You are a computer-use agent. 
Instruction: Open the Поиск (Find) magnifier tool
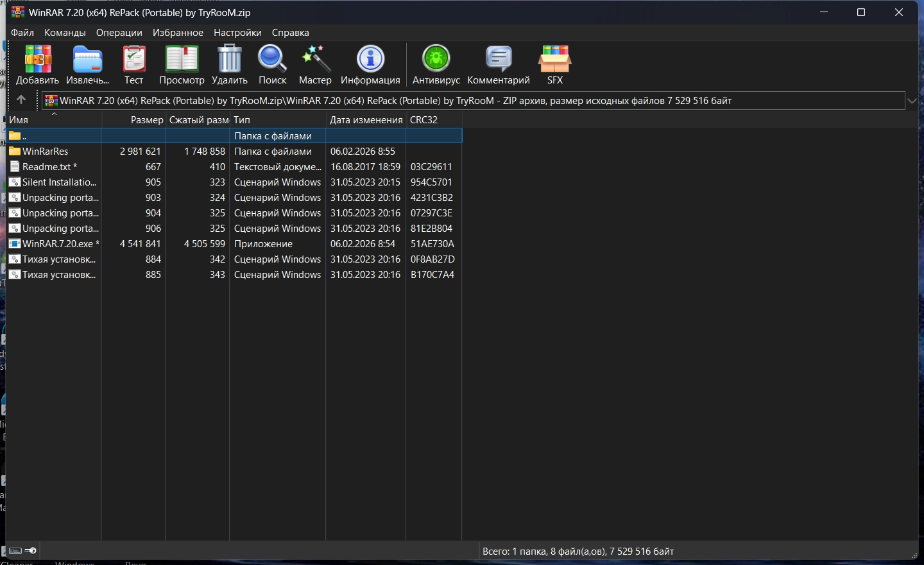click(272, 59)
